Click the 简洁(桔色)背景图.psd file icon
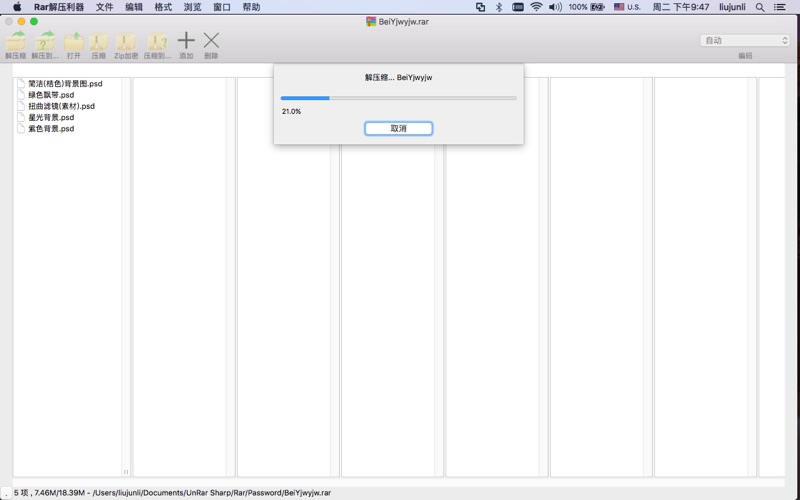The height and width of the screenshot is (500, 800). tap(21, 83)
